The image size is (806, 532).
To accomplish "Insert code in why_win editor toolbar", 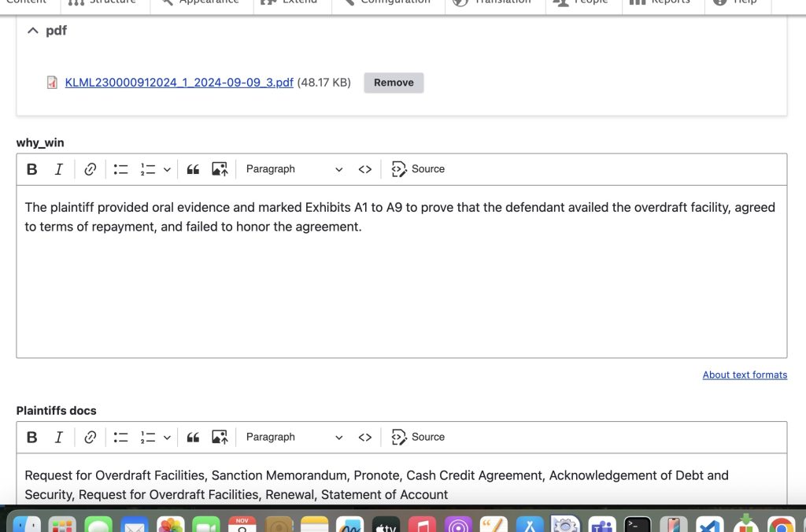I will click(365, 169).
